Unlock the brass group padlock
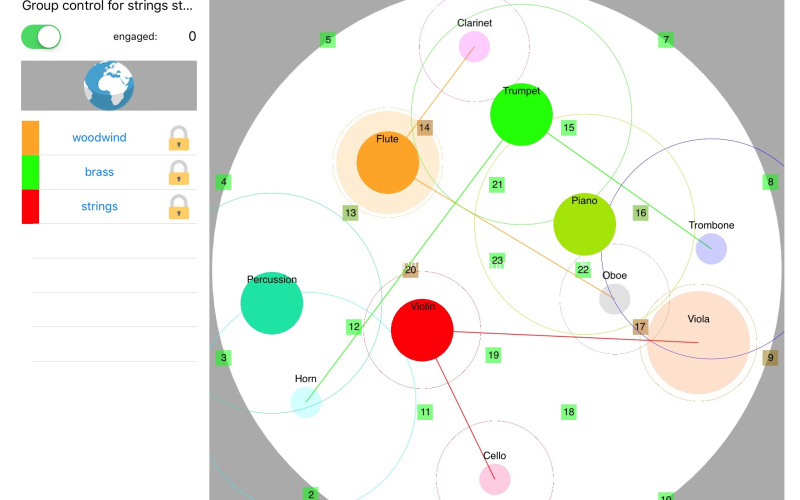800x500 pixels. click(x=179, y=172)
